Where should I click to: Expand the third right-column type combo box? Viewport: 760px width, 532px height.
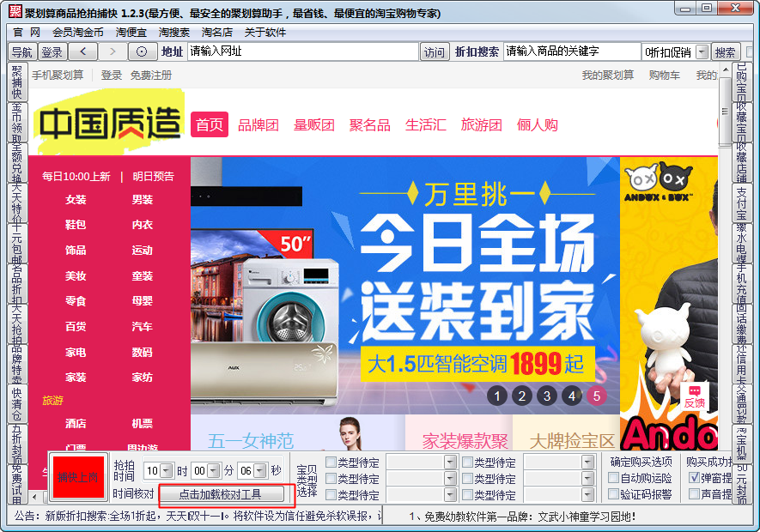click(587, 495)
